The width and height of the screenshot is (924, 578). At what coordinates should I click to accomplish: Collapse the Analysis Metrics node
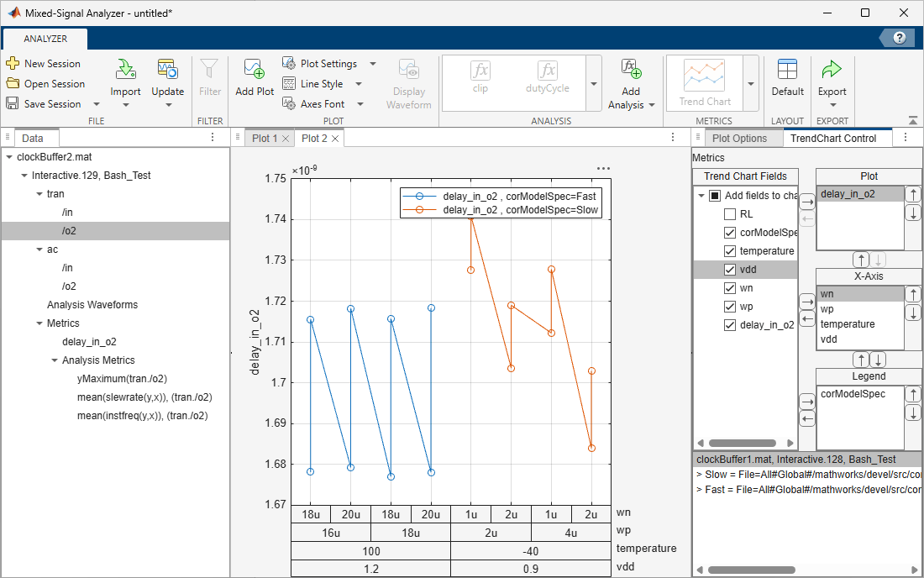point(55,360)
